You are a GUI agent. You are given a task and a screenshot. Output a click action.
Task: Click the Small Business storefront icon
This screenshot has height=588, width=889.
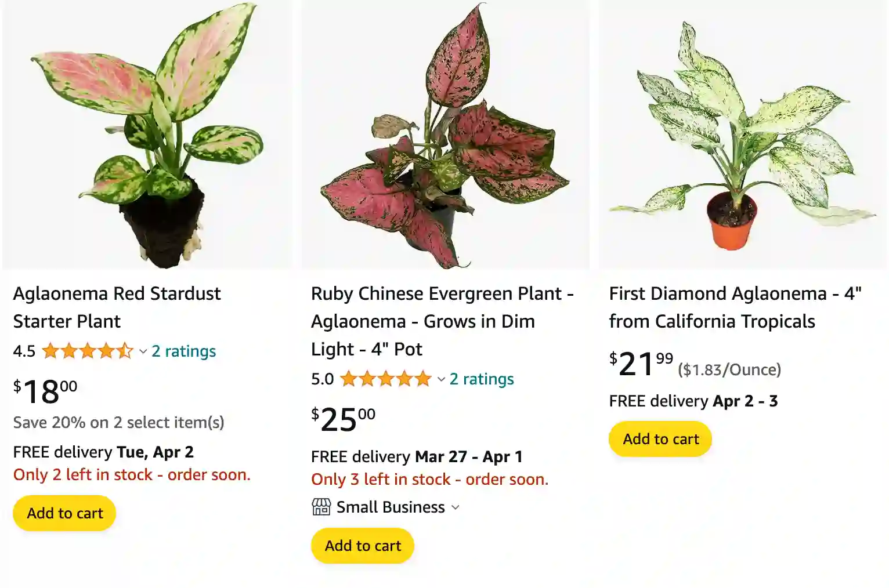(320, 507)
